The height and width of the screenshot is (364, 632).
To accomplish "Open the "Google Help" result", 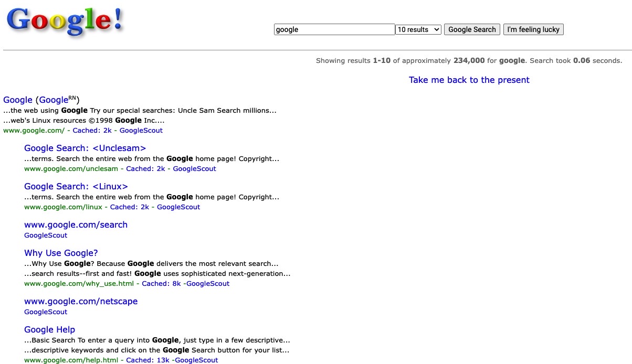I will point(49,329).
